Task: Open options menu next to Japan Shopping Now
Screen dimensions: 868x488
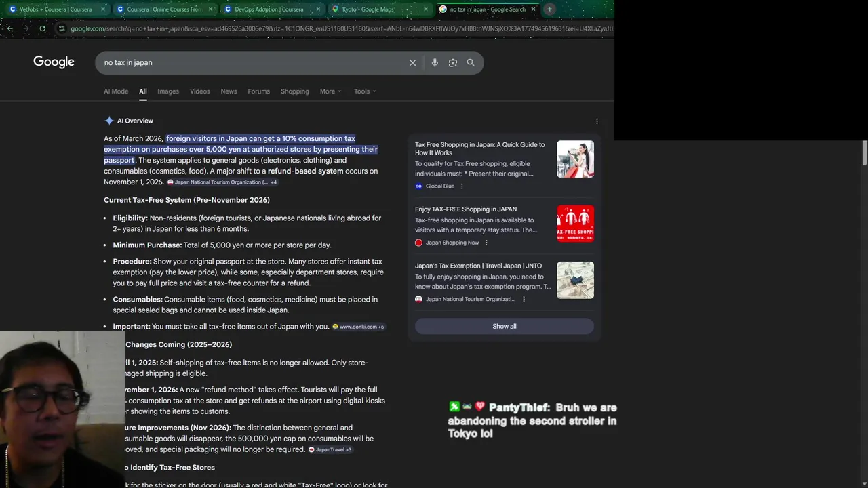Action: tap(486, 243)
